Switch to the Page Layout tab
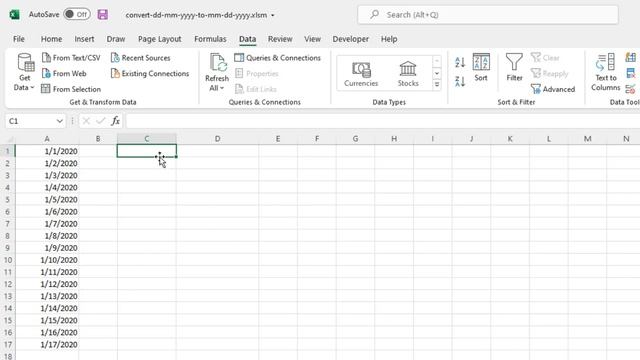The image size is (640, 360). [160, 39]
